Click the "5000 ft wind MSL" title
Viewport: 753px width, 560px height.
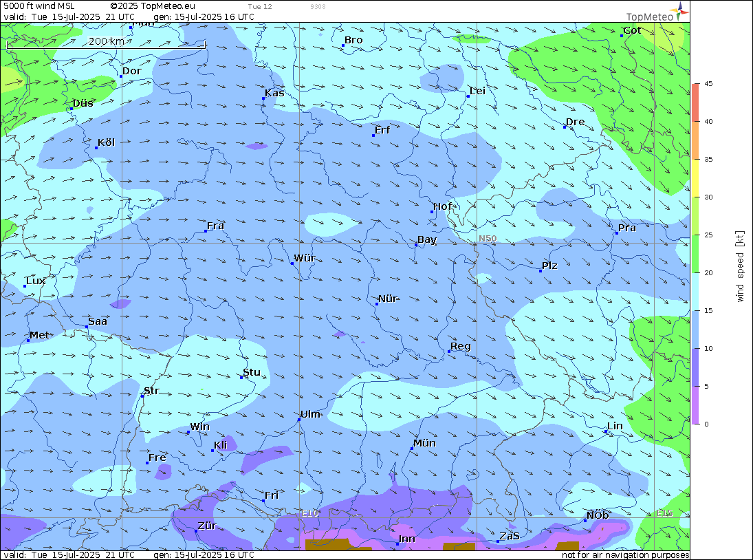point(39,6)
